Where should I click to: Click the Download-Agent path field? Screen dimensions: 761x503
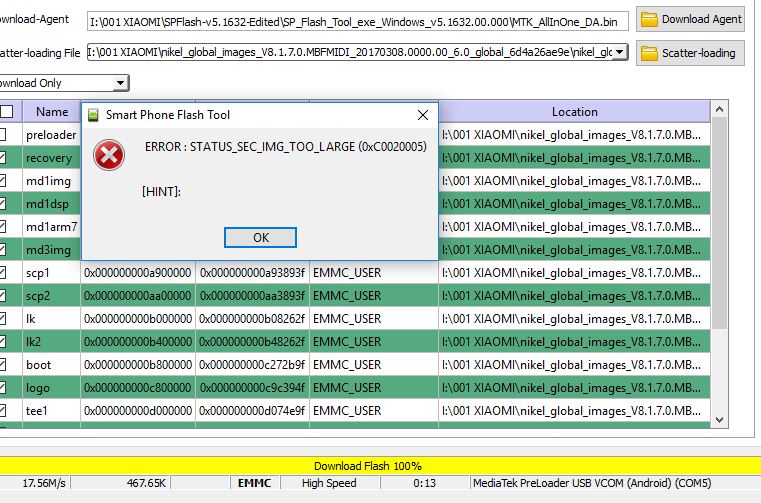click(357, 19)
